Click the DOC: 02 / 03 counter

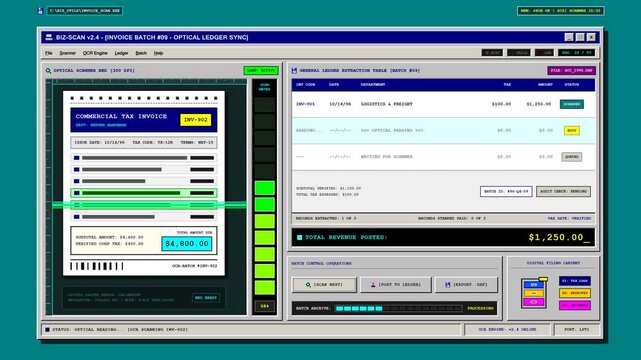576,53
